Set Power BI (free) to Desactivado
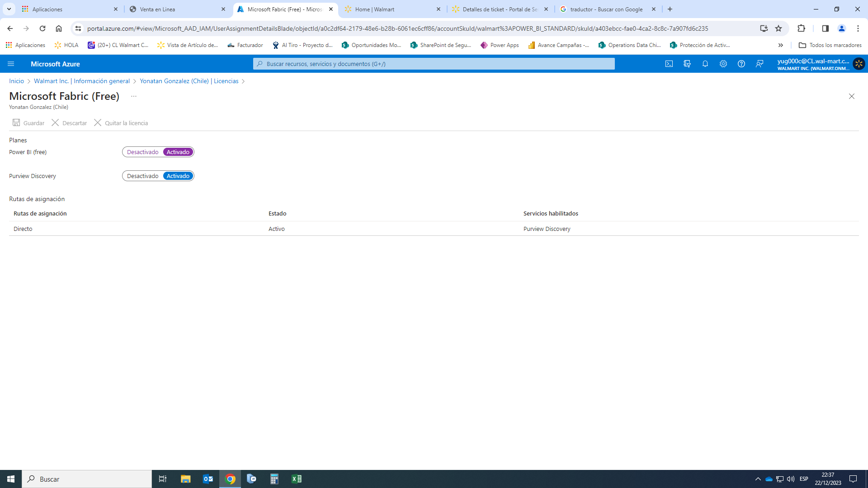The image size is (868, 488). click(142, 152)
